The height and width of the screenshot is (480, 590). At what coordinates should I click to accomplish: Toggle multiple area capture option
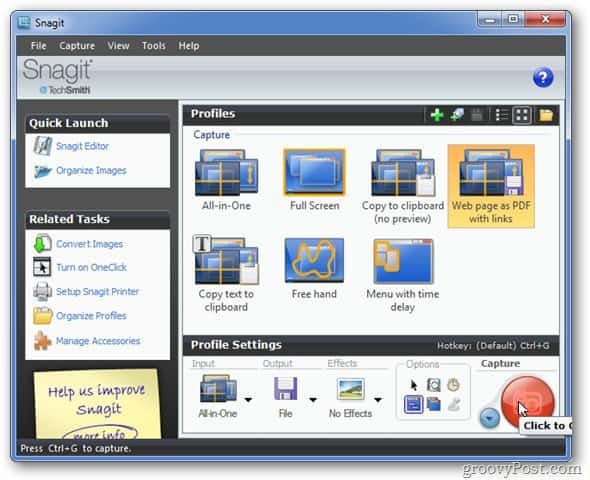(x=434, y=405)
